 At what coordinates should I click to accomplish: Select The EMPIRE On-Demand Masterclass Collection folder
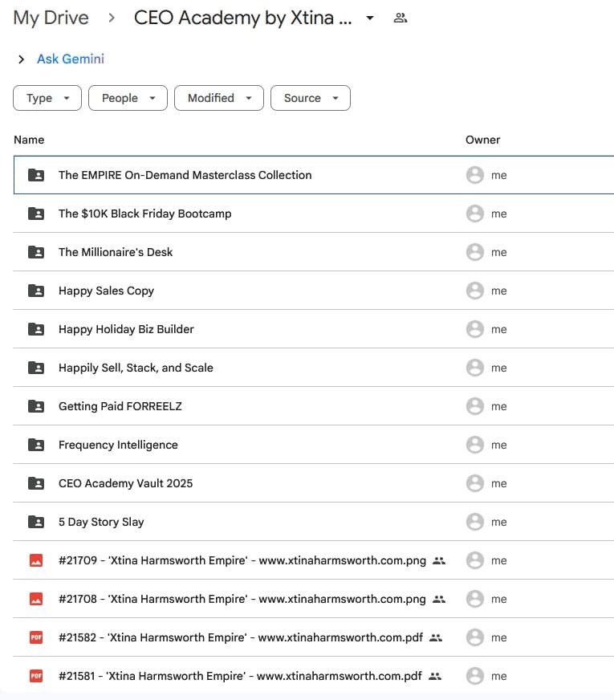click(185, 175)
